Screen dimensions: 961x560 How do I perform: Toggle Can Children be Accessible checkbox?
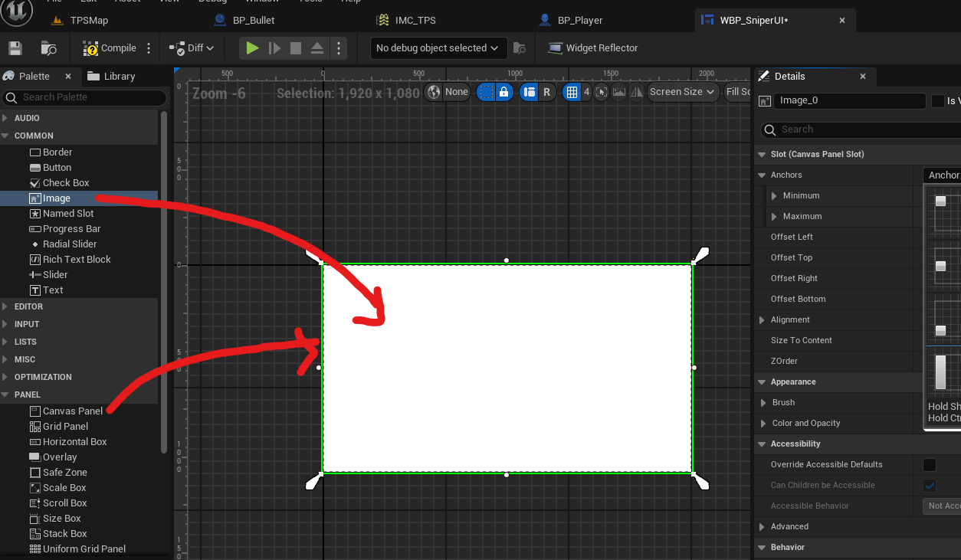point(930,486)
